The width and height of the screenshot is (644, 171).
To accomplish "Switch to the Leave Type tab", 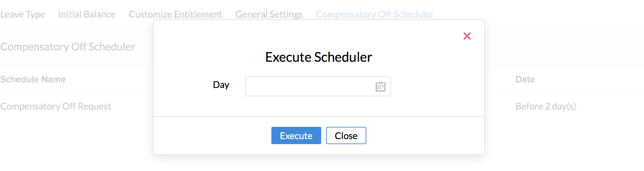I will point(23,14).
